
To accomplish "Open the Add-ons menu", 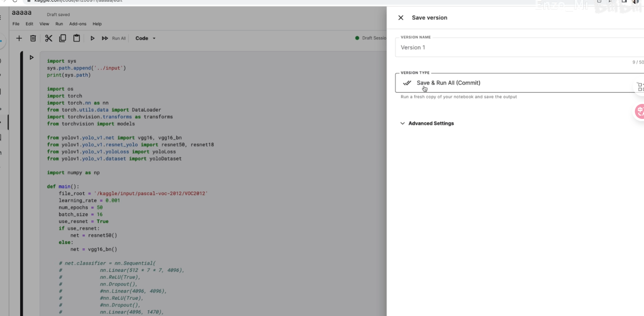I will (x=78, y=24).
